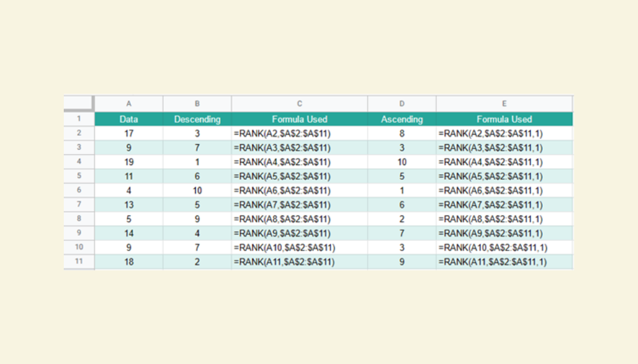Click the 'Data' header cell
Screen dimensions: 638x364
pyautogui.click(x=129, y=119)
